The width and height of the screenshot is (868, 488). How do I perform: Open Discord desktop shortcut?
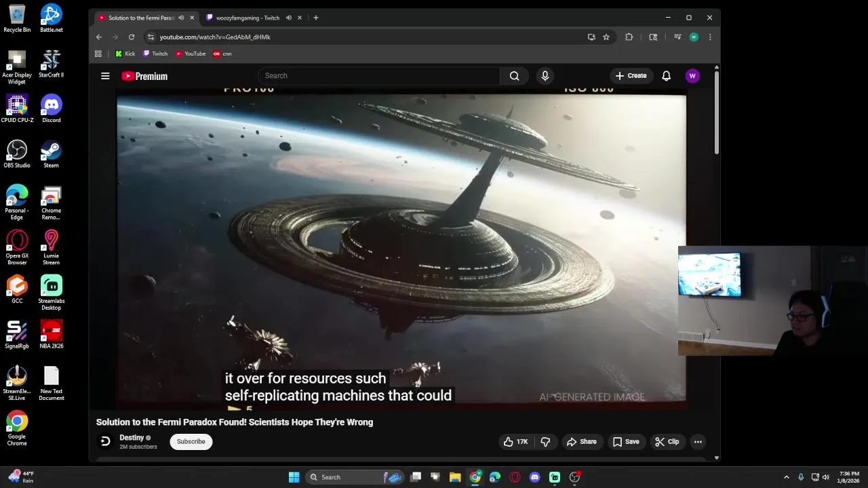tap(51, 108)
